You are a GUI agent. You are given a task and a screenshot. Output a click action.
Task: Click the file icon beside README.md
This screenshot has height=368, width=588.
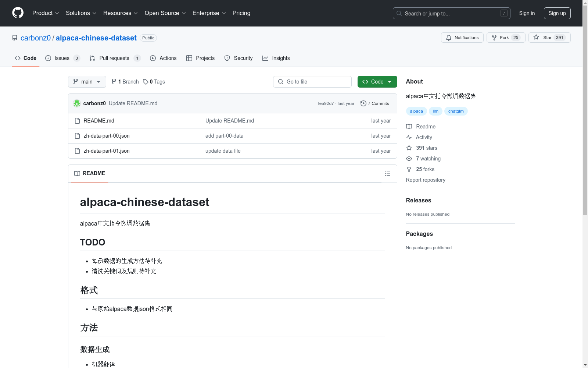pyautogui.click(x=77, y=121)
